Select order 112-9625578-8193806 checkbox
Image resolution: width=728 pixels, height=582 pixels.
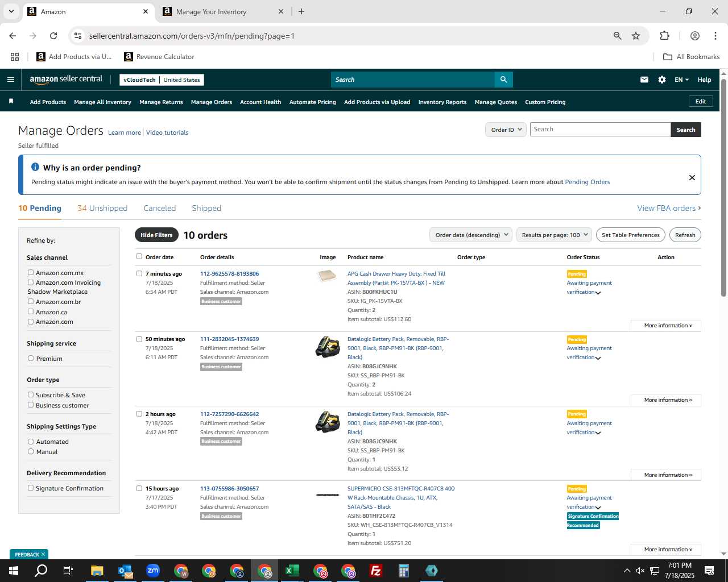[x=139, y=273]
